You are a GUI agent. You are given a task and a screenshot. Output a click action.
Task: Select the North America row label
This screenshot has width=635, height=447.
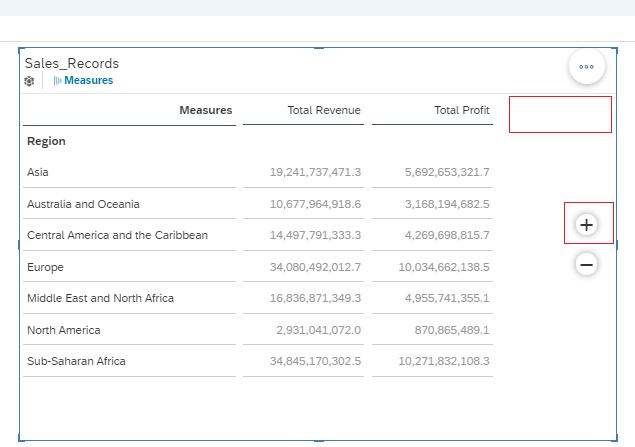coord(64,330)
